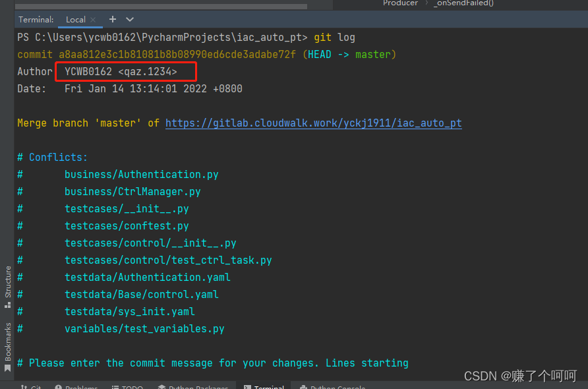
Task: Close the Local terminal tab
Action: pos(93,20)
